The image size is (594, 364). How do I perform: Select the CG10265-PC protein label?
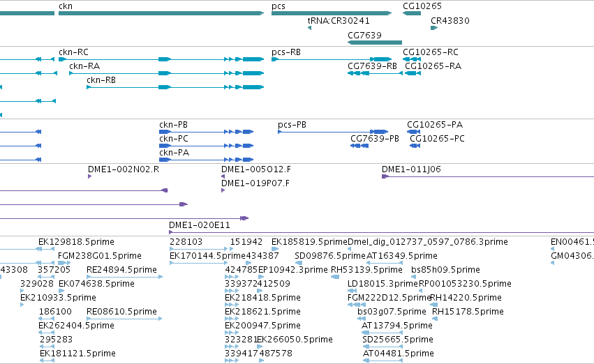[x=437, y=139]
